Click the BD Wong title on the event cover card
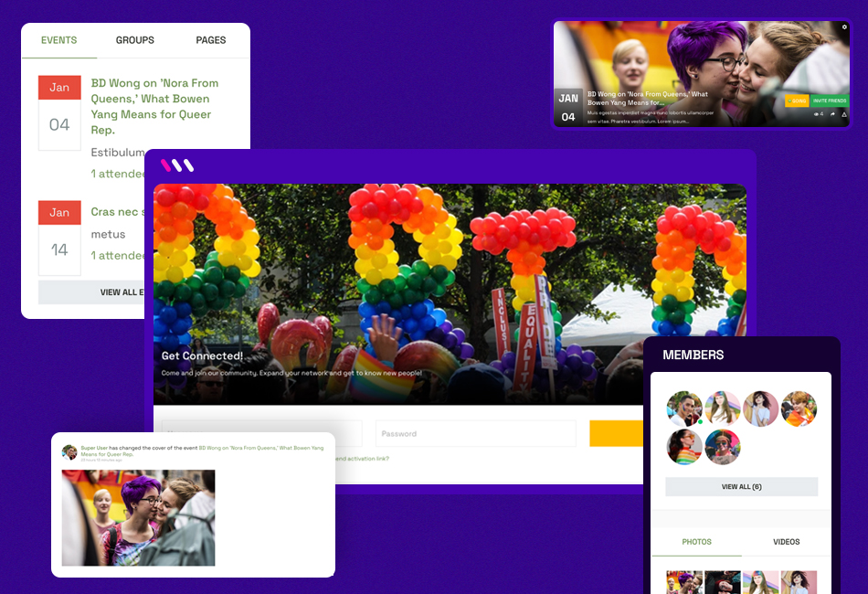 648,98
